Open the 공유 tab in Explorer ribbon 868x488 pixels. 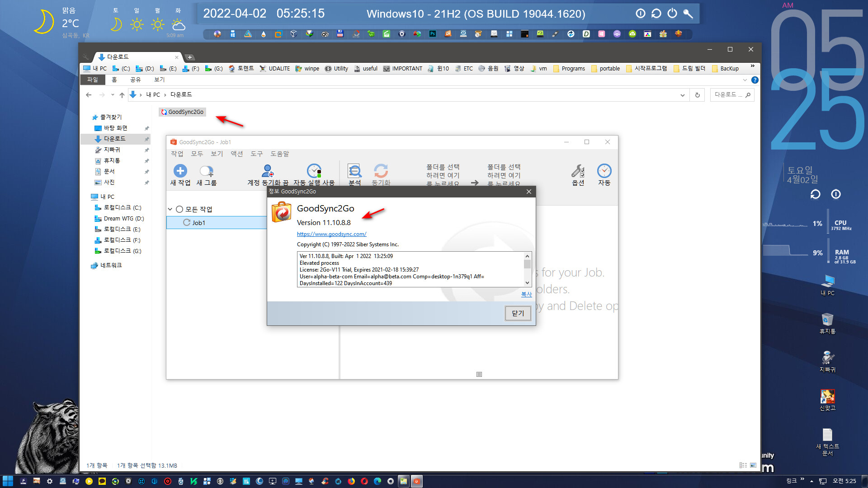pos(135,80)
